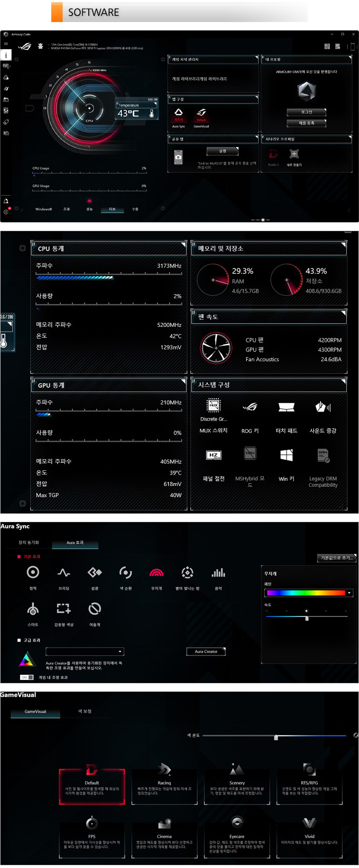Switch to the GameVisual tab
This screenshot has width=359, height=868.
[35, 712]
